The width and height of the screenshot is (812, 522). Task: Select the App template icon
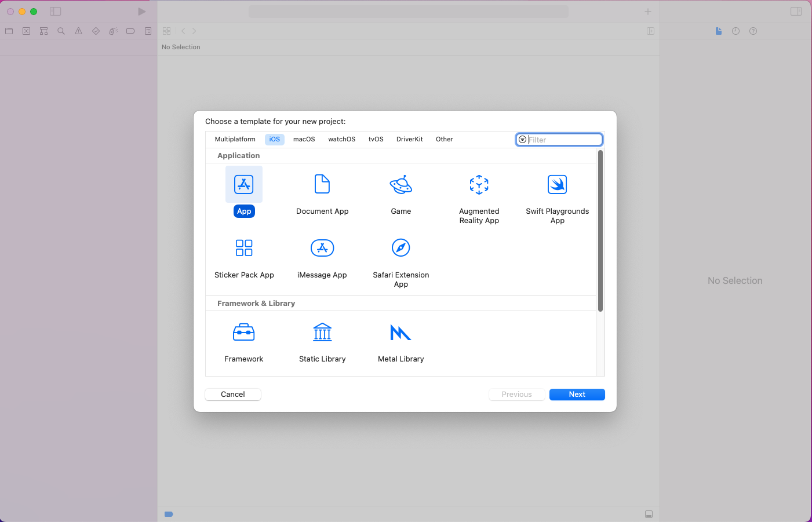pos(244,184)
